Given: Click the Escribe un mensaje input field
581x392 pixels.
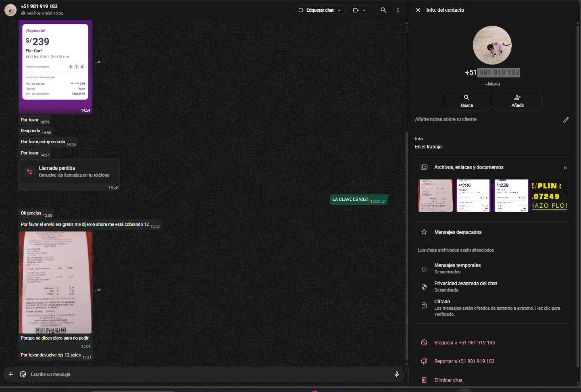Looking at the screenshot, I should 202,374.
